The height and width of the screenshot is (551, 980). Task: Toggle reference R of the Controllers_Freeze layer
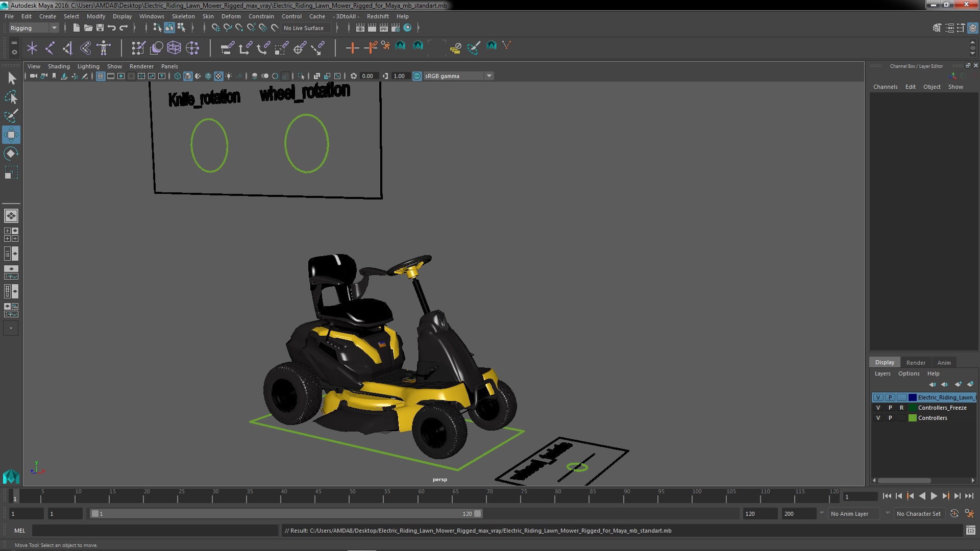(902, 408)
